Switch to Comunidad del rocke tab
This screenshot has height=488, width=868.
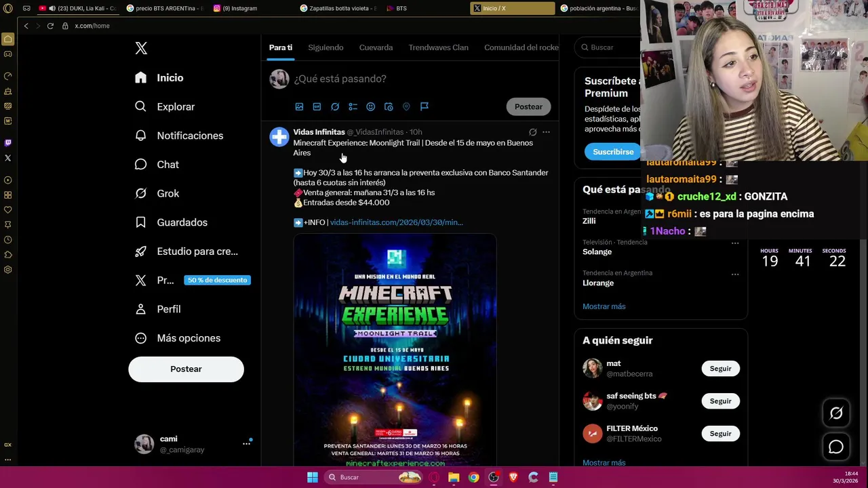click(521, 47)
